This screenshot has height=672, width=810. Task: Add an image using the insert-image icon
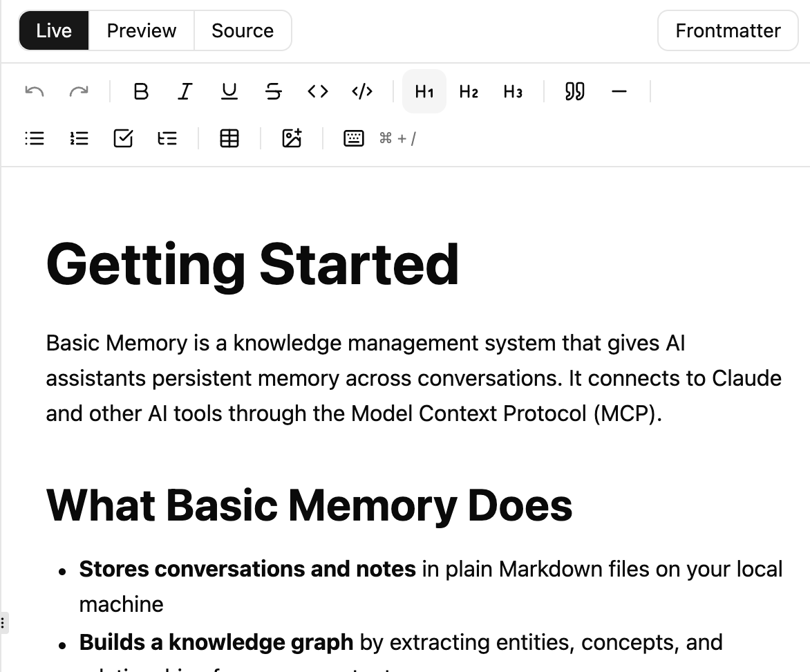click(292, 138)
